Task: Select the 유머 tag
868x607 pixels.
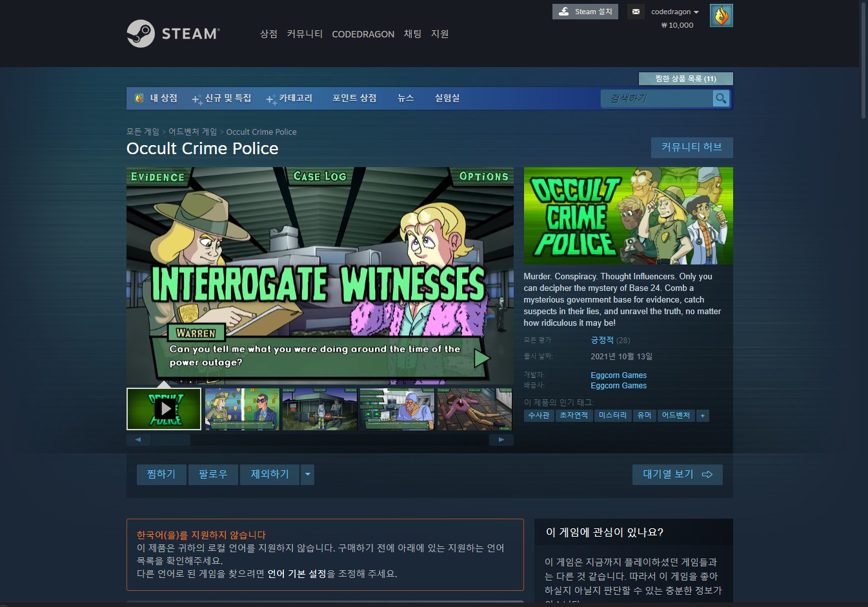Action: (x=644, y=415)
